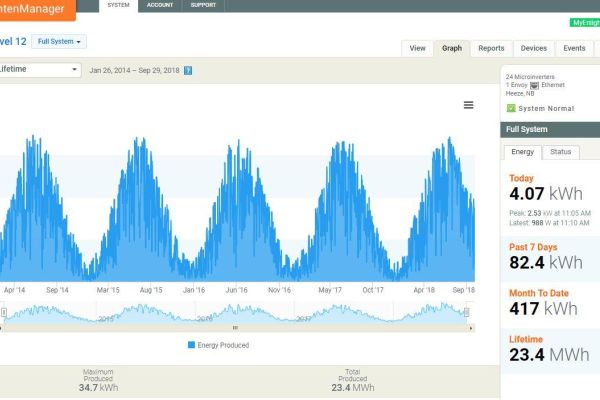Expand the Lifetime time range selector
Screen dimensions: 600x400
(x=38, y=70)
